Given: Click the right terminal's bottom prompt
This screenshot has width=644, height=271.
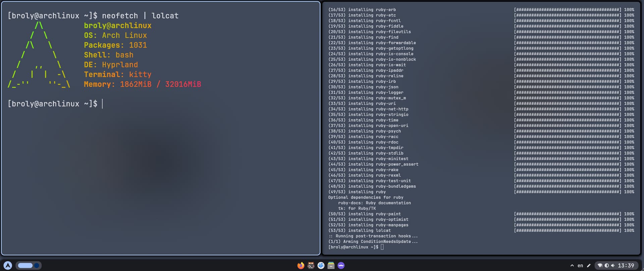Looking at the screenshot, I should pyautogui.click(x=356, y=247).
